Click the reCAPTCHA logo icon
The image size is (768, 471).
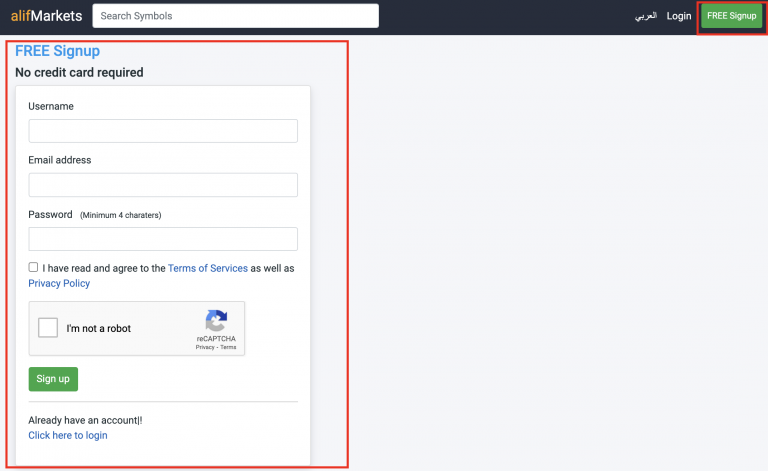pos(216,322)
